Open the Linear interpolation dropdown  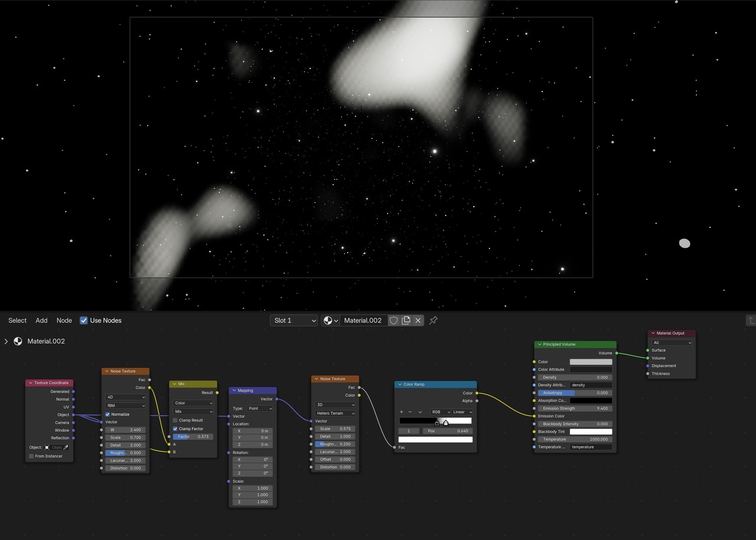462,412
